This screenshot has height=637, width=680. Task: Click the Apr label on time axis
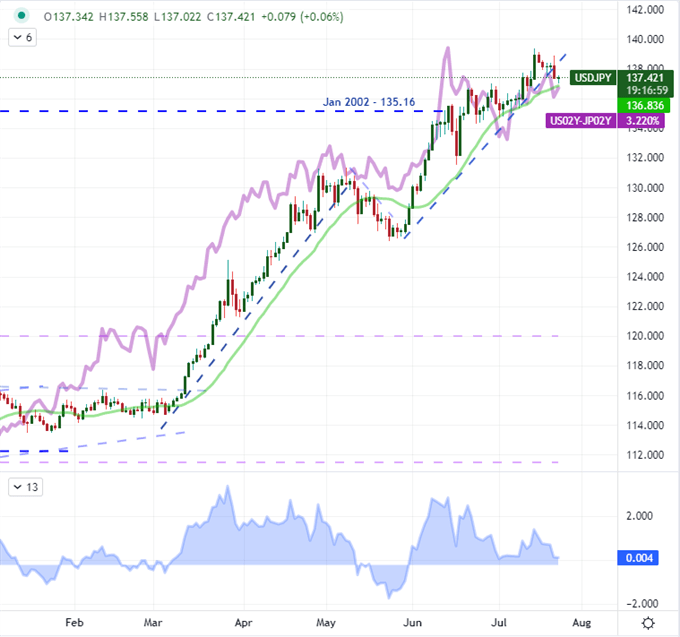click(243, 623)
